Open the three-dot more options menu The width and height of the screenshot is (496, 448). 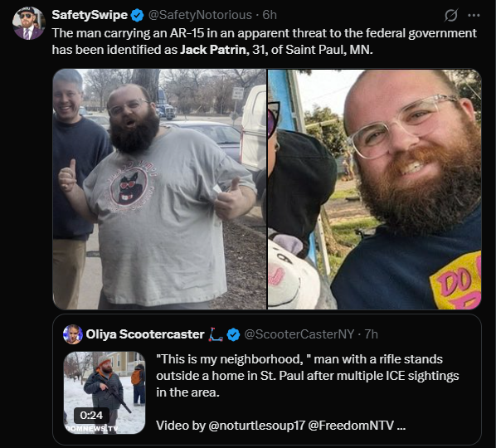click(474, 15)
